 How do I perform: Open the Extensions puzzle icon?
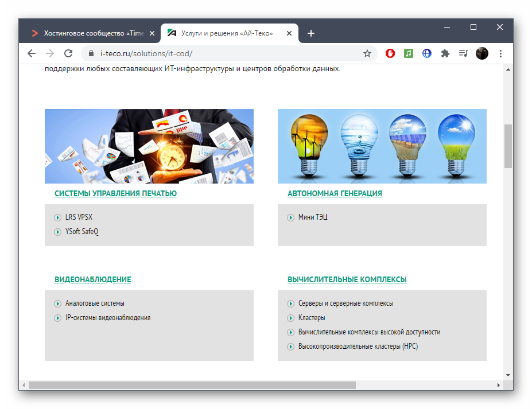[x=445, y=53]
